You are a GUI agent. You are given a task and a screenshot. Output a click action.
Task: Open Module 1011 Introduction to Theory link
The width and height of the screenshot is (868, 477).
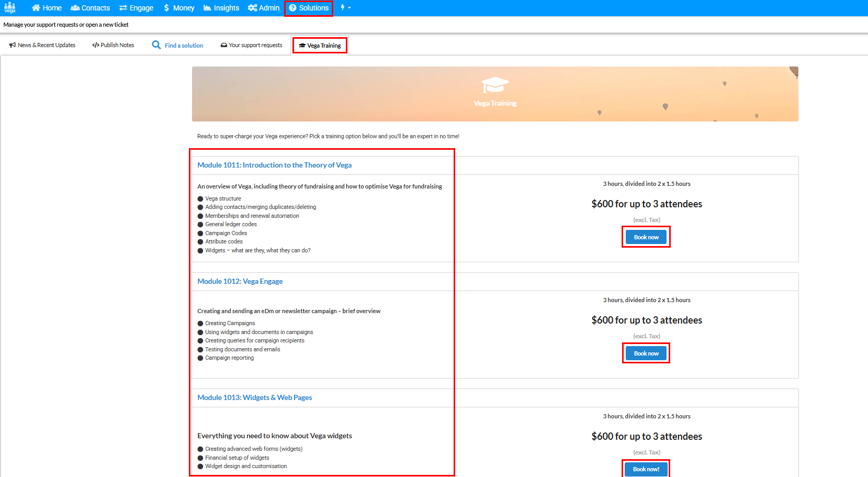pos(274,165)
